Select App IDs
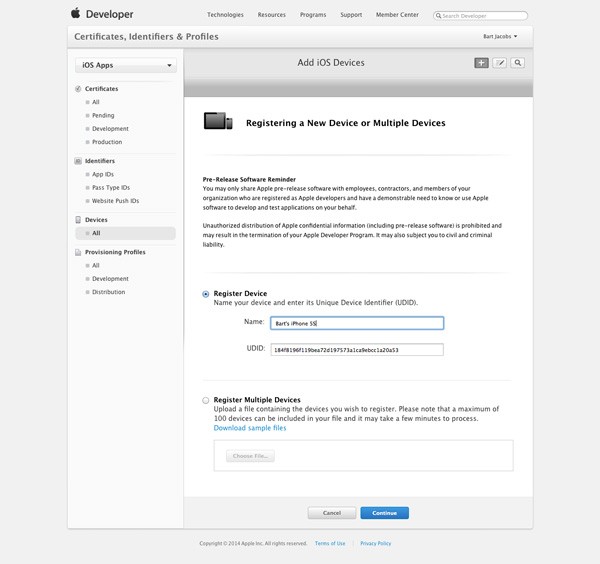 [x=103, y=174]
